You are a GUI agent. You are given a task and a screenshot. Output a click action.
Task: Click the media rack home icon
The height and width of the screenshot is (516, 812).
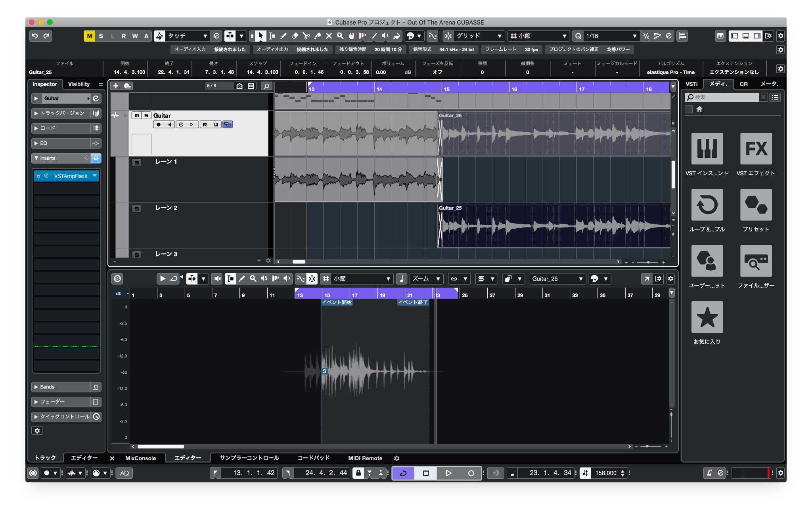tap(699, 109)
